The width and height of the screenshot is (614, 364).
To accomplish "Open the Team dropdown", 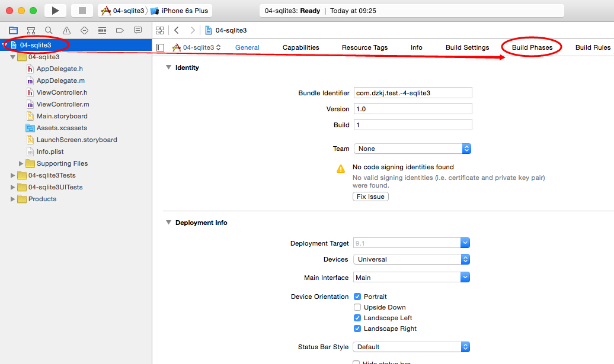I will [x=412, y=149].
